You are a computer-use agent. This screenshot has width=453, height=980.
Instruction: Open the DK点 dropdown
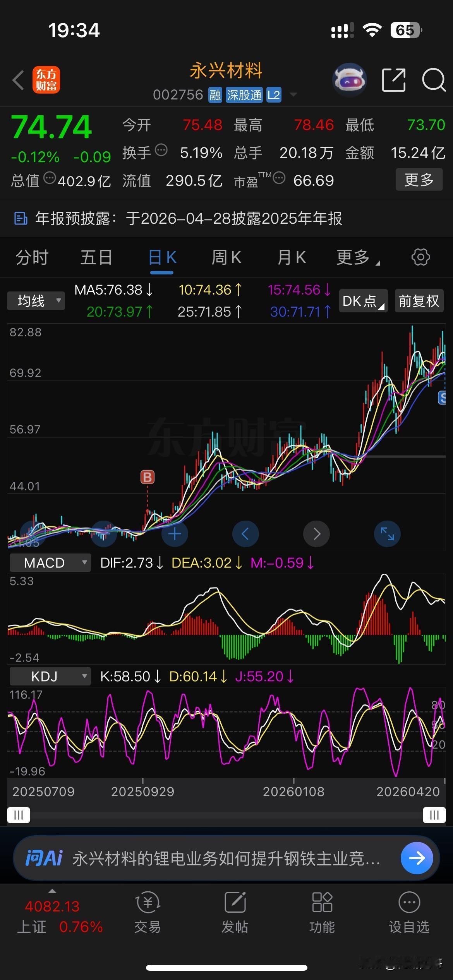(363, 301)
